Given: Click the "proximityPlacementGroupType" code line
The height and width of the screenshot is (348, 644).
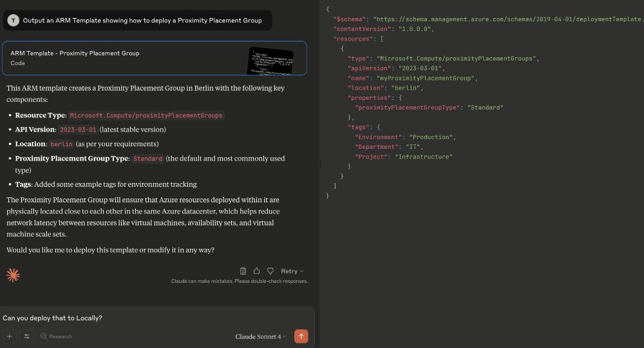Looking at the screenshot, I should click(429, 108).
